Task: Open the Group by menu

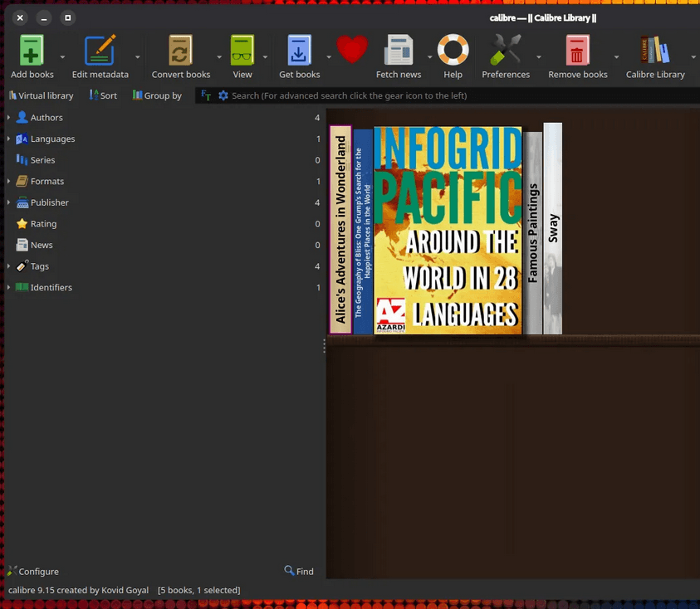Action: point(157,95)
